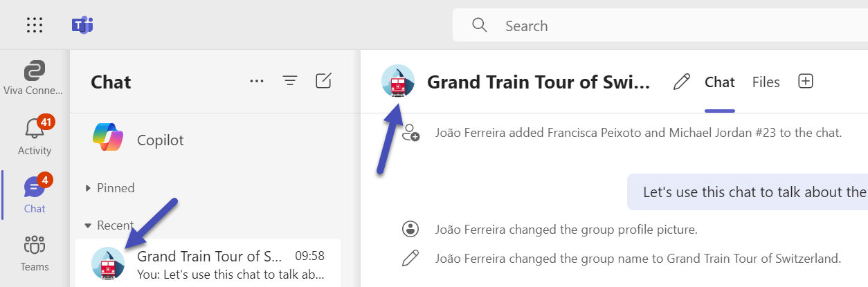Edit group name with pencil icon

pos(681,82)
